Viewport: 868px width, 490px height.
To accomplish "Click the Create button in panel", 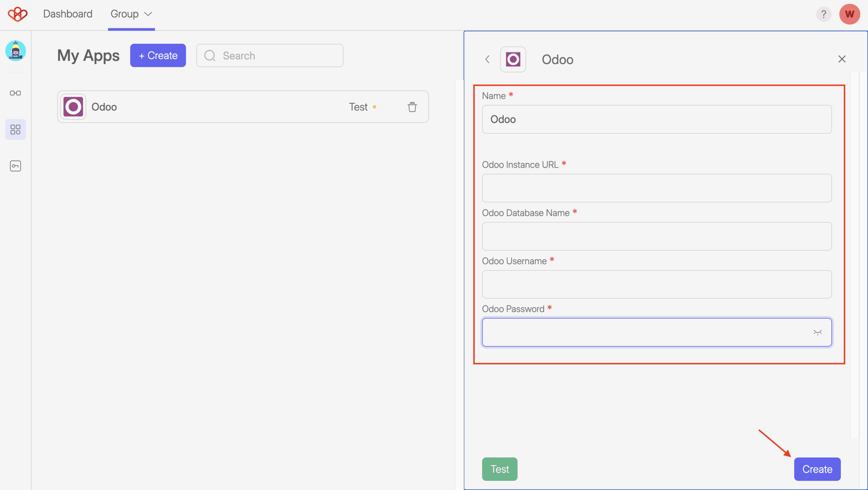I will coord(817,469).
